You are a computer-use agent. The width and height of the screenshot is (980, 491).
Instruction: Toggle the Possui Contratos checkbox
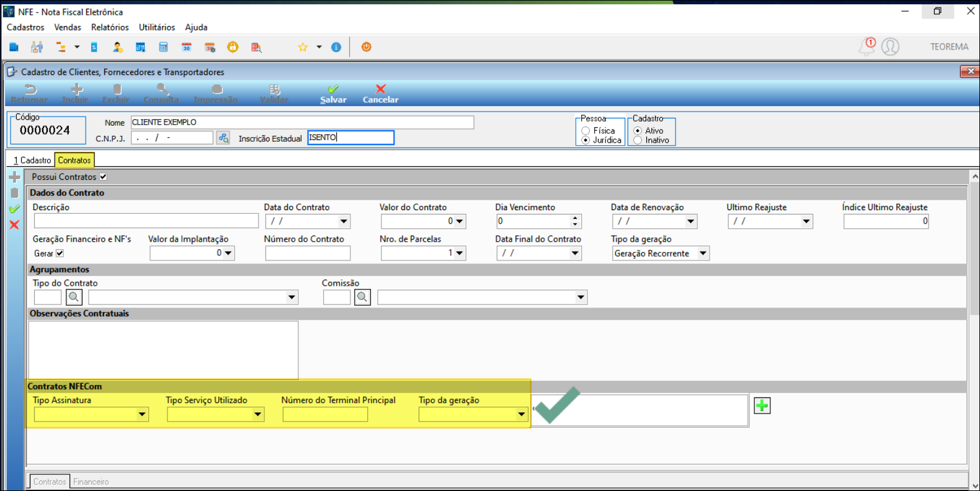coord(103,177)
